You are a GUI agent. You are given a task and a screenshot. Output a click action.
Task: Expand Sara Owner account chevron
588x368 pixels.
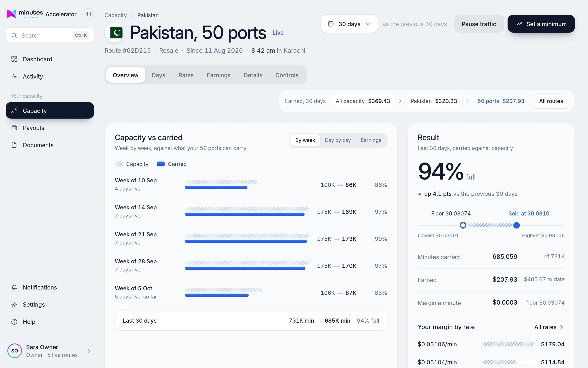tap(89, 351)
